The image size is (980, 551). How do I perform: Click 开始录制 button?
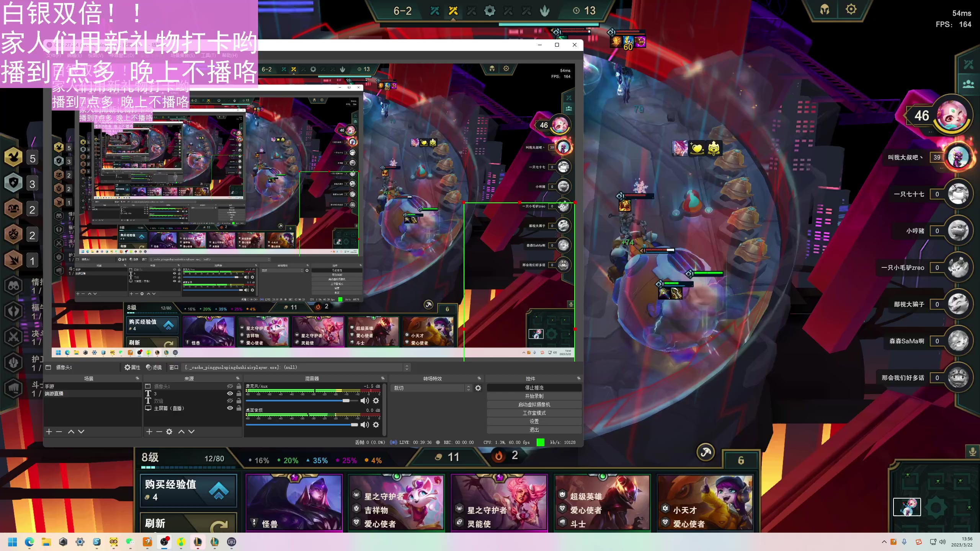click(x=534, y=396)
